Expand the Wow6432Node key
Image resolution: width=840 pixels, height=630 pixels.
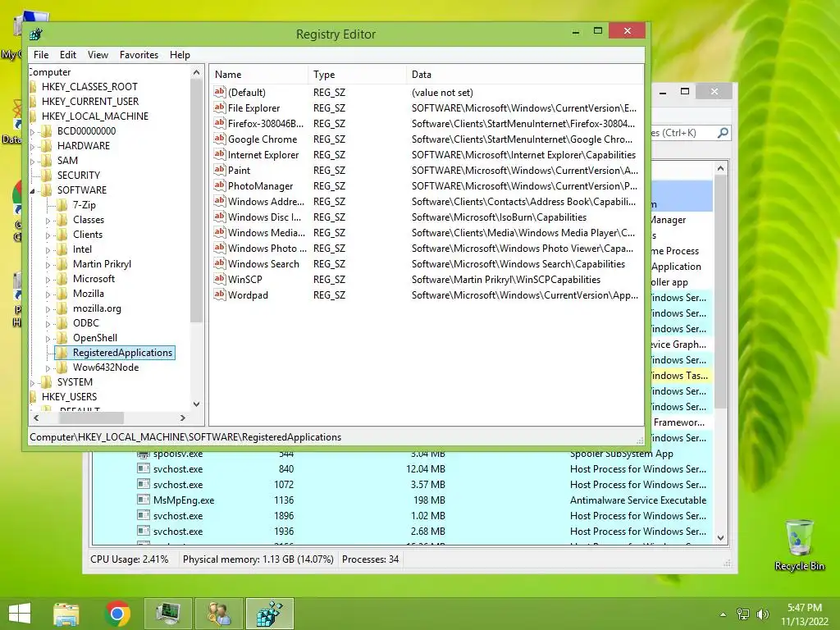(48, 368)
